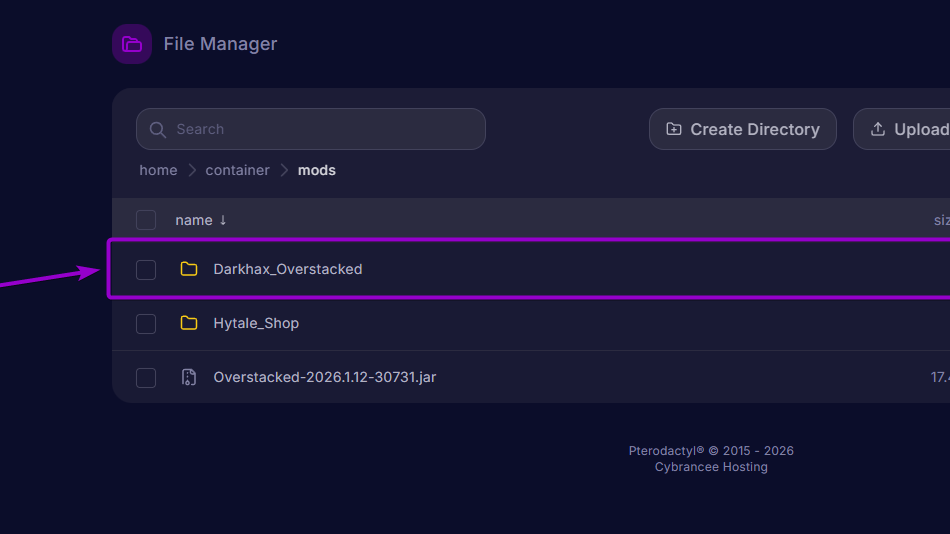950x534 pixels.
Task: Click the sort arrow next to name
Action: pos(223,220)
